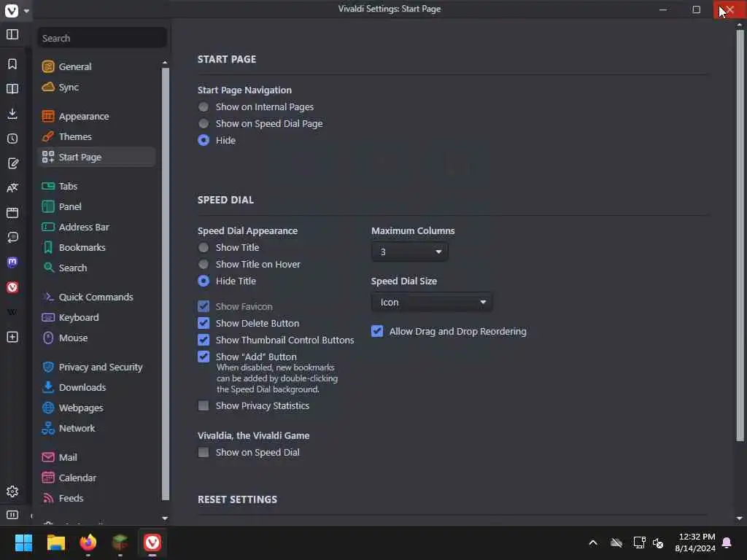
Task: Select Show on Speed Dial Page radio
Action: tap(204, 123)
